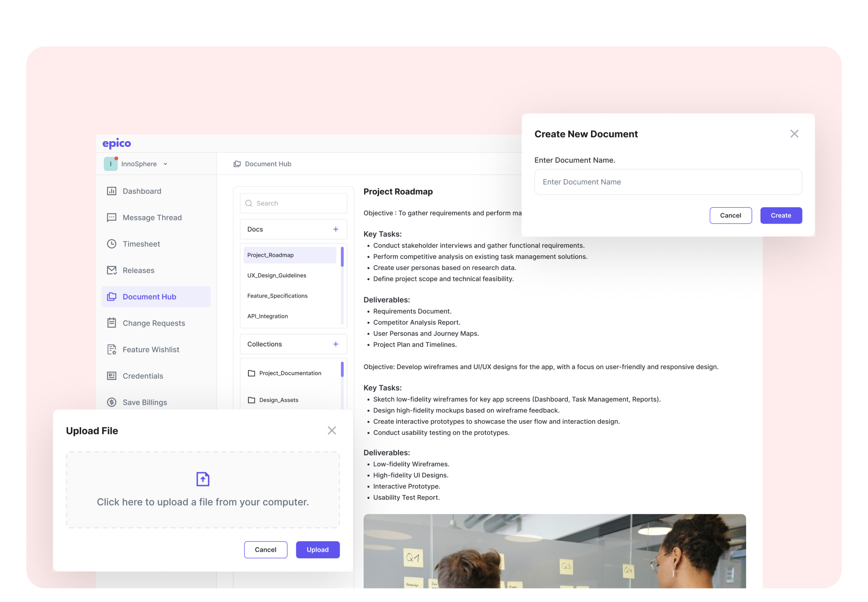Image resolution: width=868 pixels, height=602 pixels.
Task: Open the Dashboard menu item
Action: [142, 191]
